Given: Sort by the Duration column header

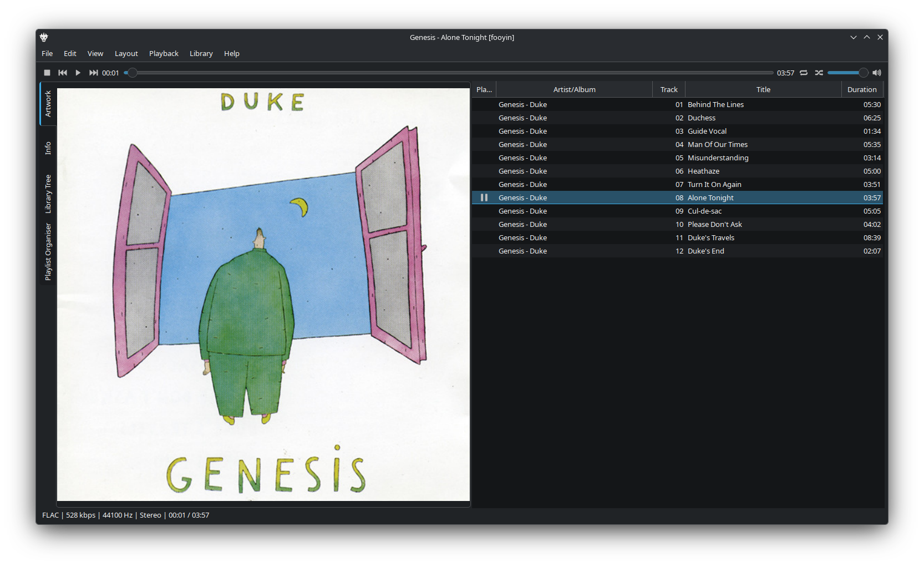Looking at the screenshot, I should pos(862,89).
